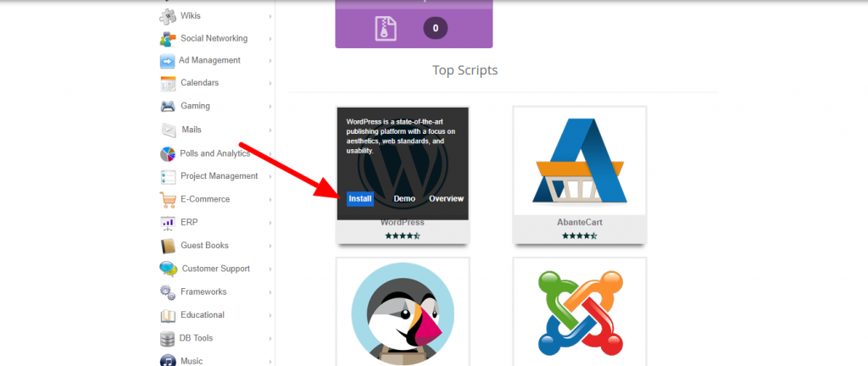This screenshot has height=366, width=868.
Task: Select the Calendars category icon
Action: click(168, 84)
